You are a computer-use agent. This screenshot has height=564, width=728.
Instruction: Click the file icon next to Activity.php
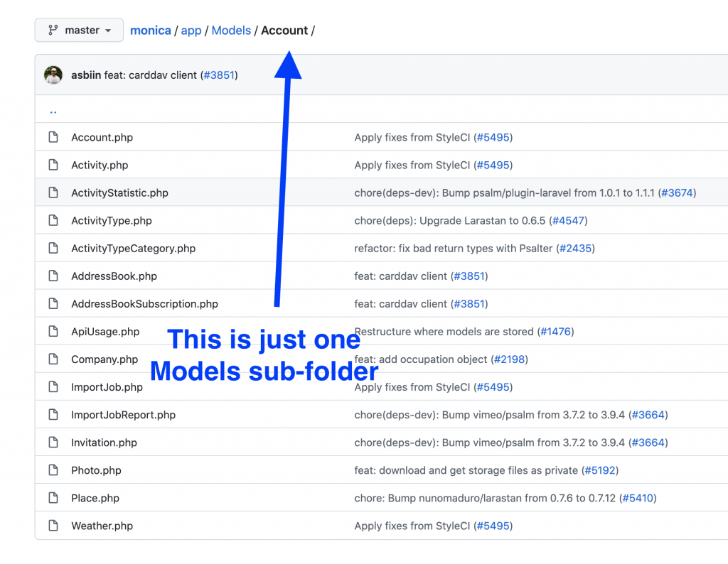[53, 165]
